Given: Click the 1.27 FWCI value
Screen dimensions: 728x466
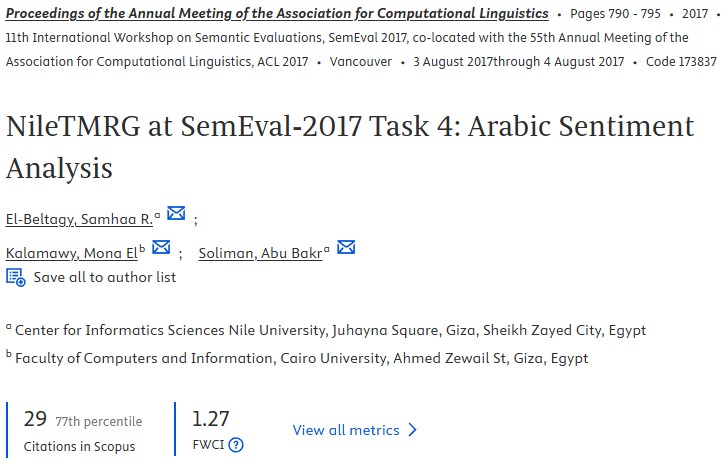Looking at the screenshot, I should tap(210, 420).
